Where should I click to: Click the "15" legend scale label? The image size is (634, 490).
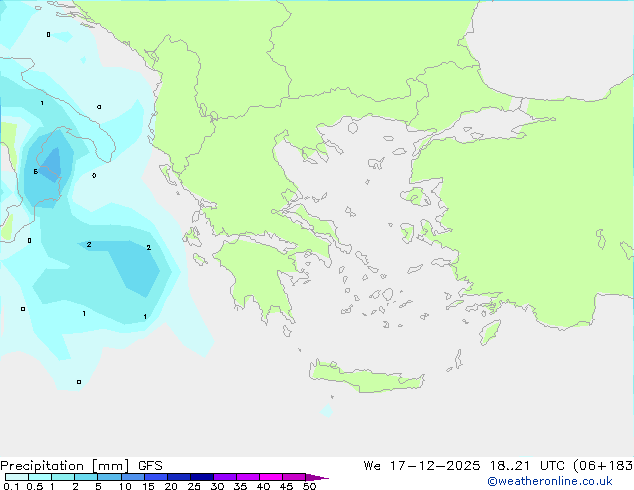point(148,486)
